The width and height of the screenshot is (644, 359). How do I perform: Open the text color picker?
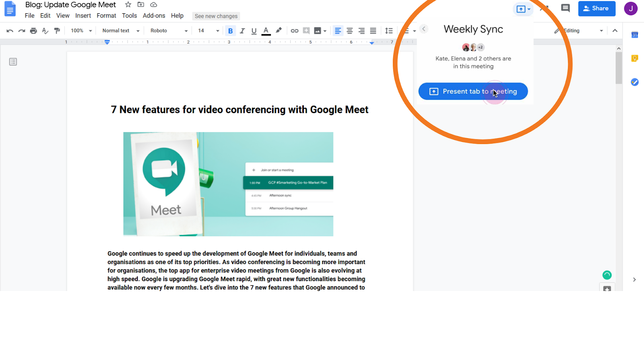(x=266, y=31)
